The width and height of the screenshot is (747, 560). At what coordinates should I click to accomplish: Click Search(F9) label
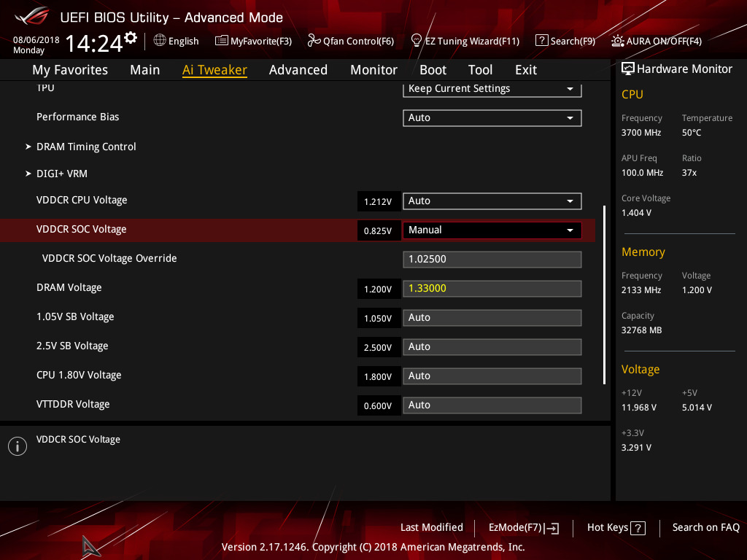[x=573, y=42]
